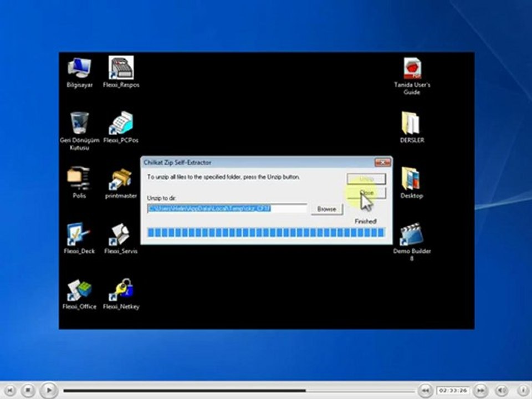
Task: Toggle the player's volume speaker icon
Action: [502, 391]
